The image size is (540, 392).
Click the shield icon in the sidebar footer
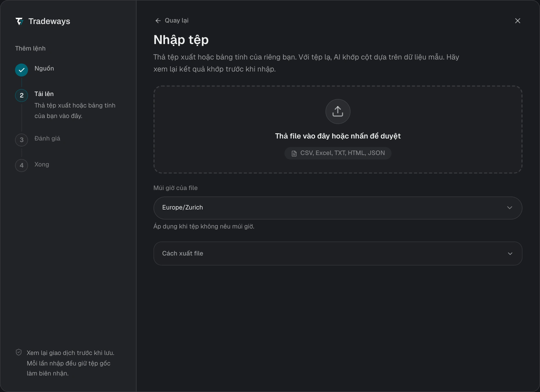(x=19, y=352)
